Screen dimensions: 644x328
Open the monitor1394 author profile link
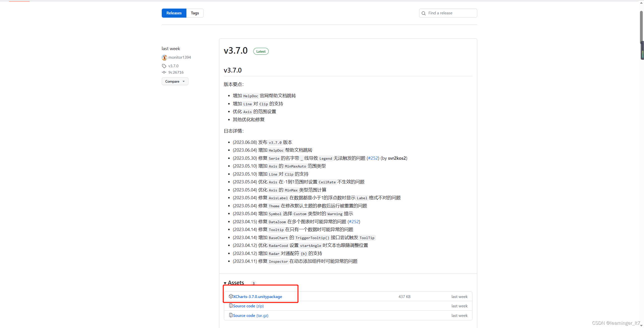180,57
